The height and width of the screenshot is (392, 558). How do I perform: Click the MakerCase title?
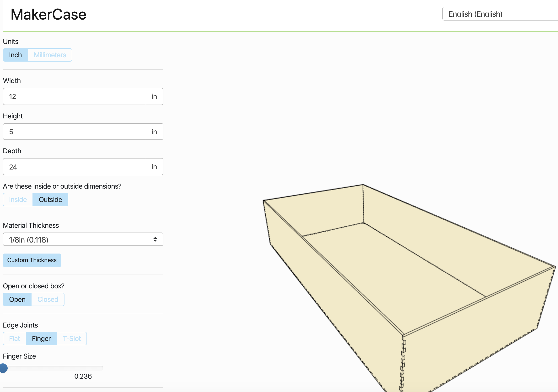(x=48, y=14)
